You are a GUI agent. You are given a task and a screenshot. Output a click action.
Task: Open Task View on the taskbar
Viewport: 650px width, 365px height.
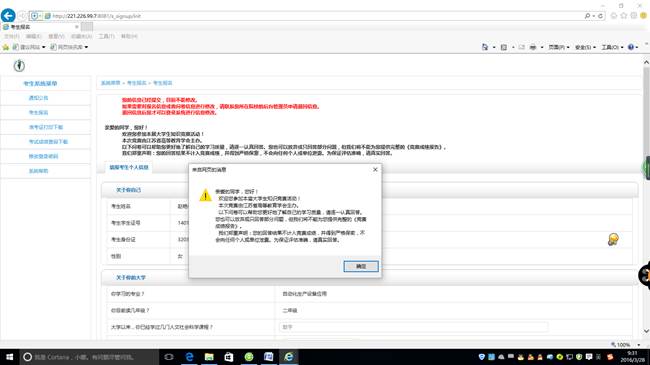click(169, 357)
